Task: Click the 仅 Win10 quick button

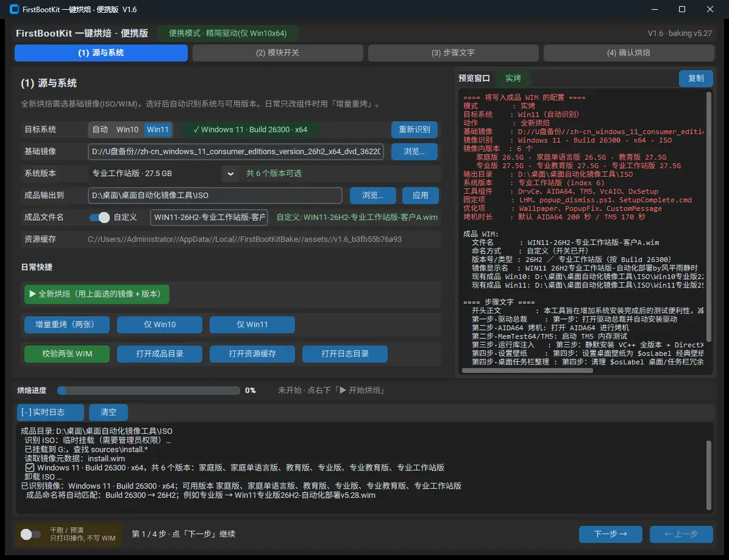Action: [160, 324]
